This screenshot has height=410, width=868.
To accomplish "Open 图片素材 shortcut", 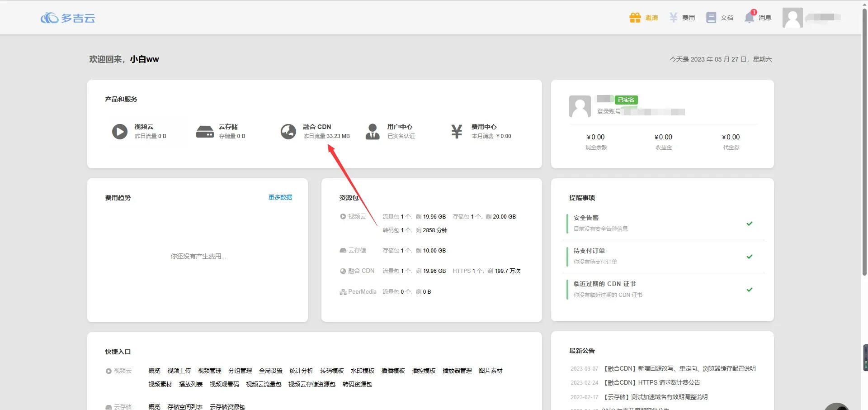I will [491, 371].
